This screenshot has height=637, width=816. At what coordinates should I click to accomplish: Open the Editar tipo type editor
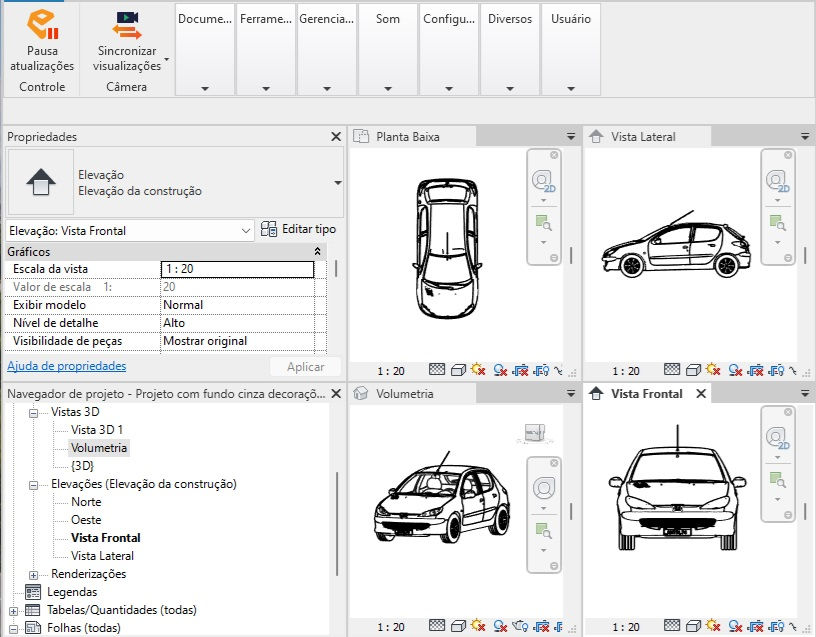pyautogui.click(x=298, y=229)
